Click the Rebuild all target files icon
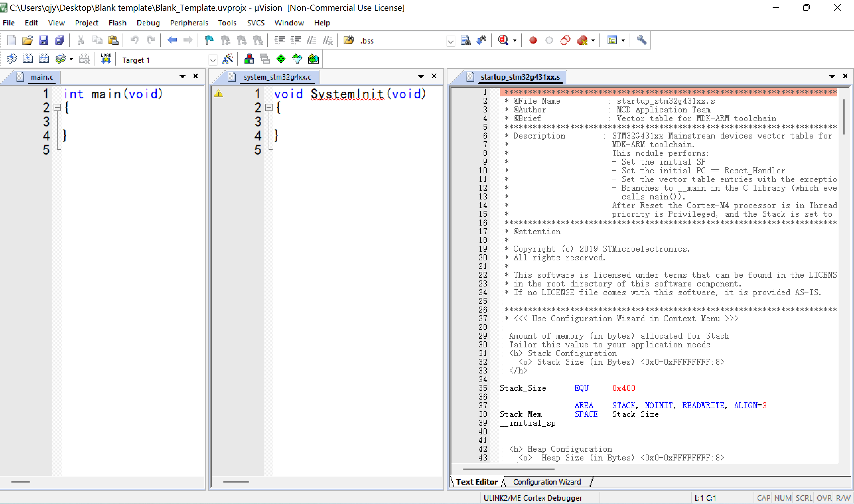The height and width of the screenshot is (504, 854). [x=44, y=59]
